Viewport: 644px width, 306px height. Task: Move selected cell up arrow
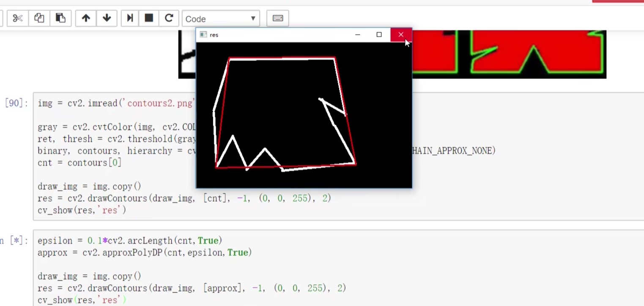86,18
